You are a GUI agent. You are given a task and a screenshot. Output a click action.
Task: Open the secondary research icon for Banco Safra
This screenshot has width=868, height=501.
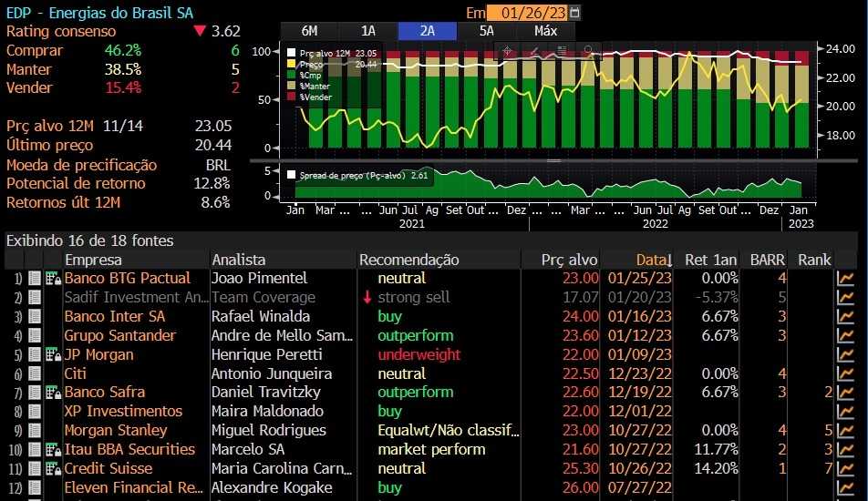pyautogui.click(x=53, y=393)
